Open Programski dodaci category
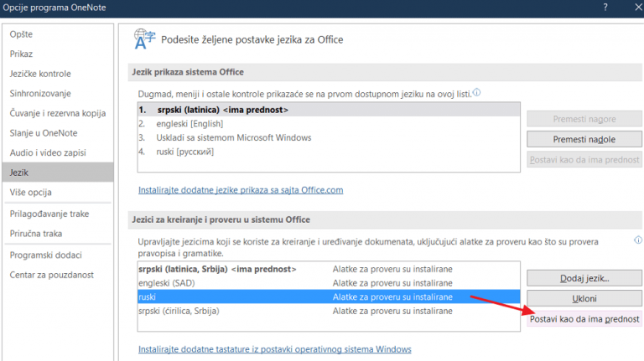644x361 pixels. [x=45, y=255]
